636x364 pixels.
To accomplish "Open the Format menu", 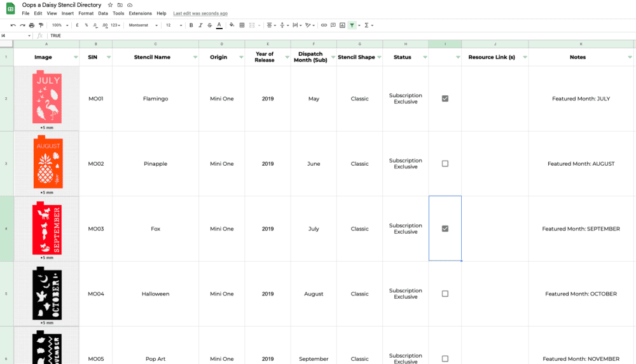I will click(x=86, y=13).
